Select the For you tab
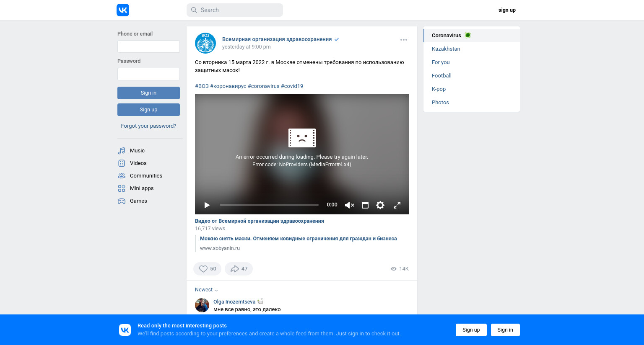Screen dimensions: 644x345 pyautogui.click(x=472, y=62)
